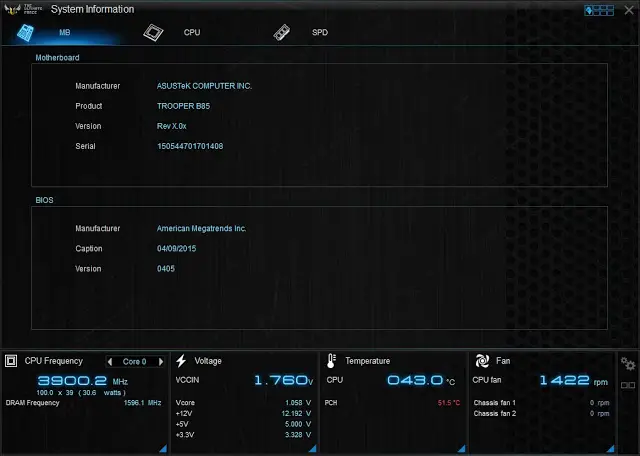Click the +3.3V 3.328 V value
This screenshot has height=456, width=640.
[298, 435]
